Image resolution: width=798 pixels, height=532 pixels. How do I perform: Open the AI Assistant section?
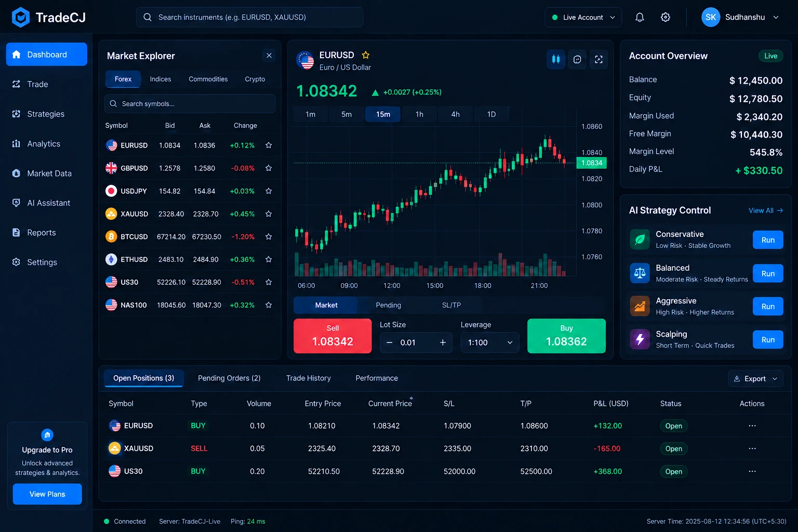pos(46,203)
